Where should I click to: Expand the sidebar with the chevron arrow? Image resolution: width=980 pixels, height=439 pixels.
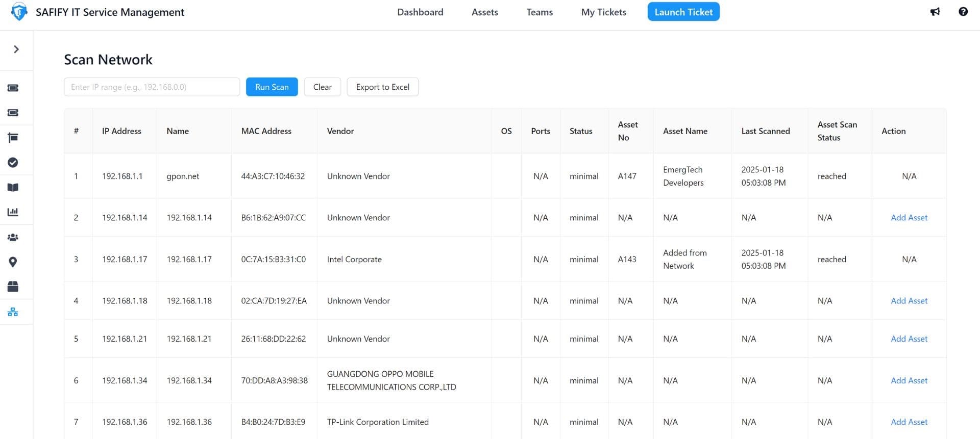point(16,49)
